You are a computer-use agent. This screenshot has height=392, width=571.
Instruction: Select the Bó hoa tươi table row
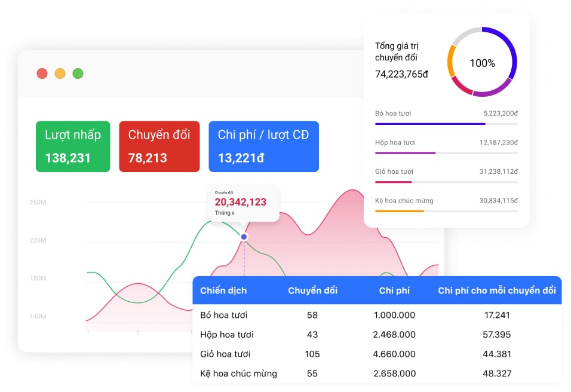(x=377, y=315)
